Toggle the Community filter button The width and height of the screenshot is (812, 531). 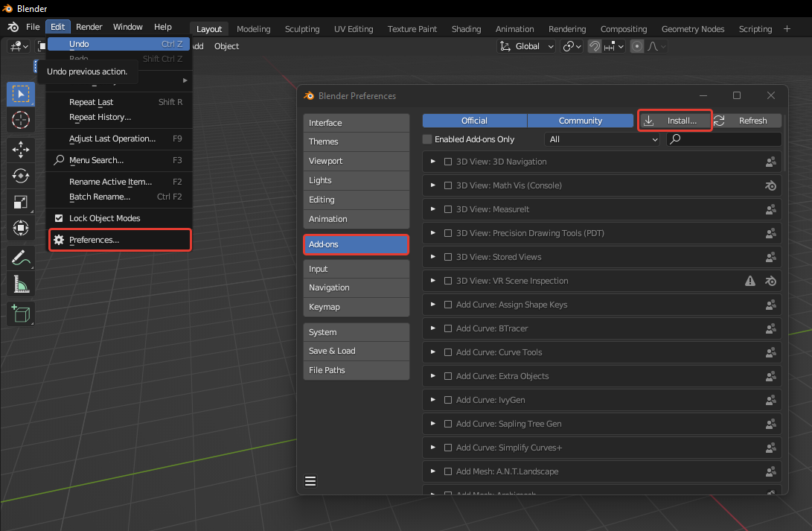tap(580, 121)
